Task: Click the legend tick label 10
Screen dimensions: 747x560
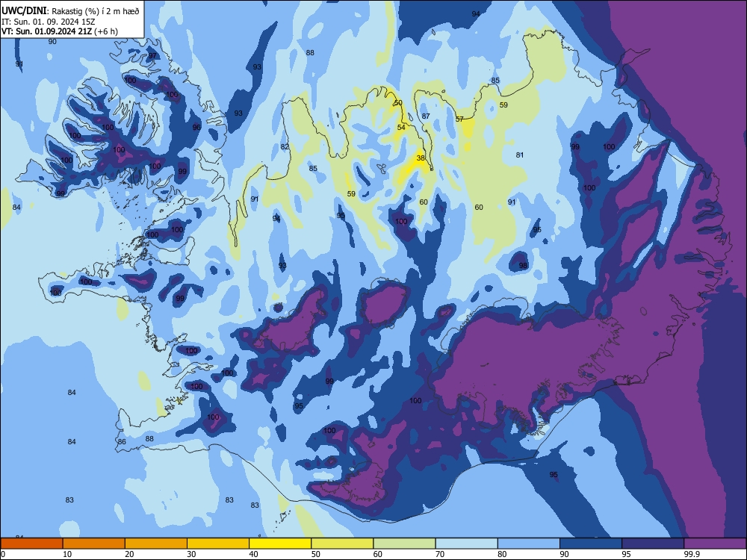Action: pos(67,554)
